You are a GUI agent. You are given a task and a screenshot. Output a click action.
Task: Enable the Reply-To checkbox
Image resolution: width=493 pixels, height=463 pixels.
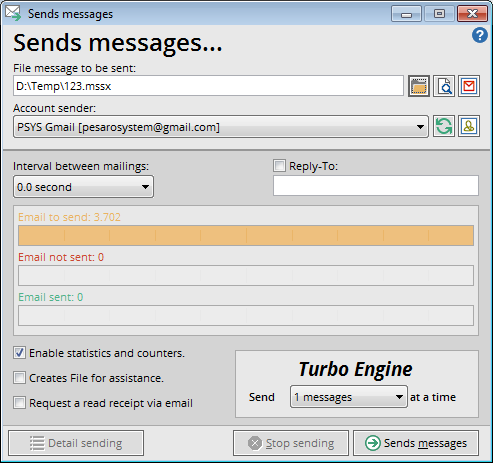click(x=279, y=166)
